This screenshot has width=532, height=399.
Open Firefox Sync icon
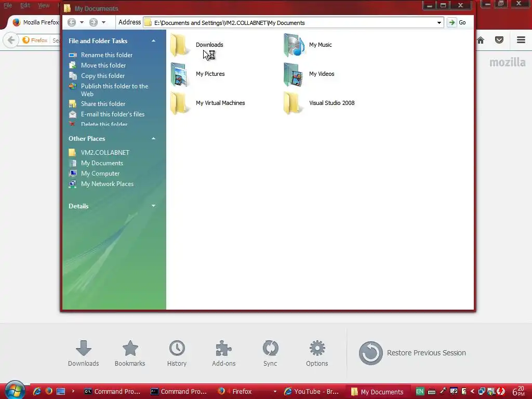(x=270, y=348)
